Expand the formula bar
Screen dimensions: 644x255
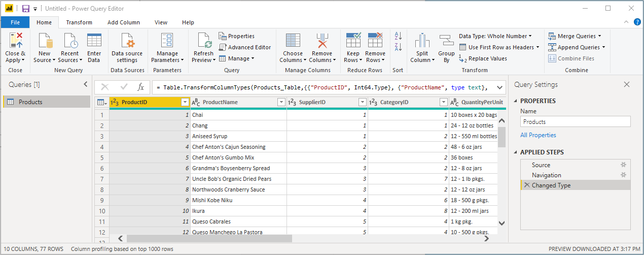coord(499,87)
